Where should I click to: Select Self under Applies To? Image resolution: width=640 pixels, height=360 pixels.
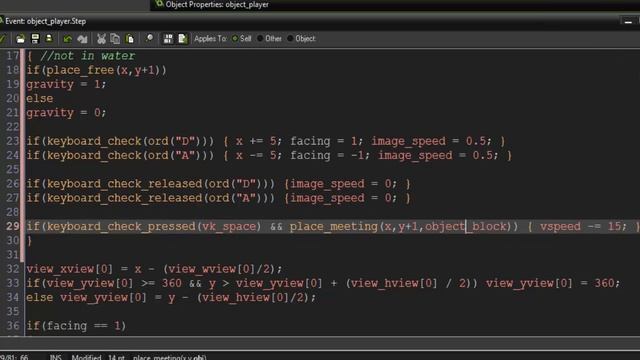click(x=242, y=39)
